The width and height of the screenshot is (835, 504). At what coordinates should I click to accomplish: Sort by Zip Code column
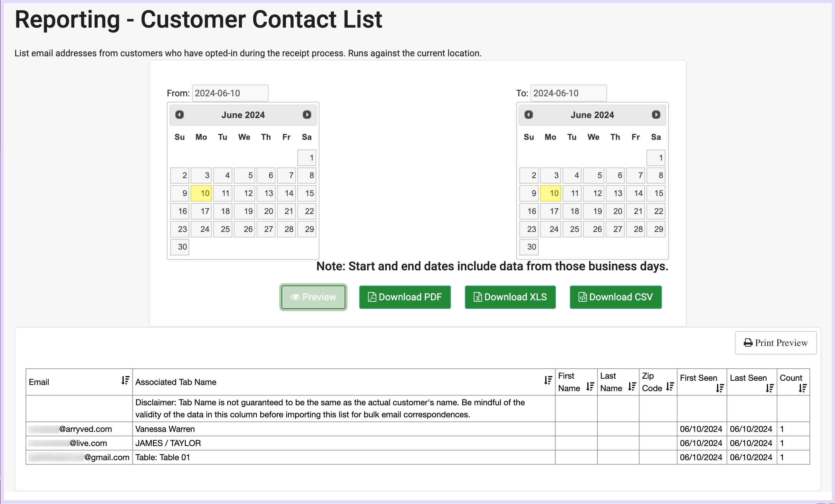[x=670, y=387]
